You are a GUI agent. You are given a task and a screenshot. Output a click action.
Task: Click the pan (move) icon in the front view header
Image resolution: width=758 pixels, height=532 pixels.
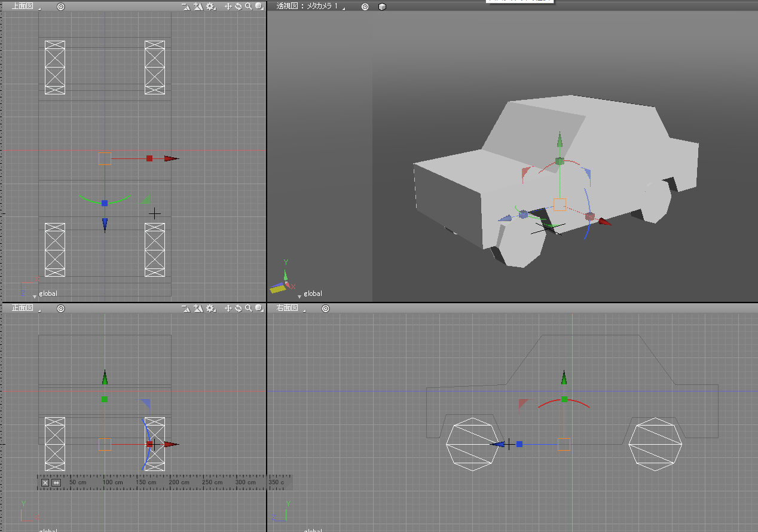[x=228, y=308]
